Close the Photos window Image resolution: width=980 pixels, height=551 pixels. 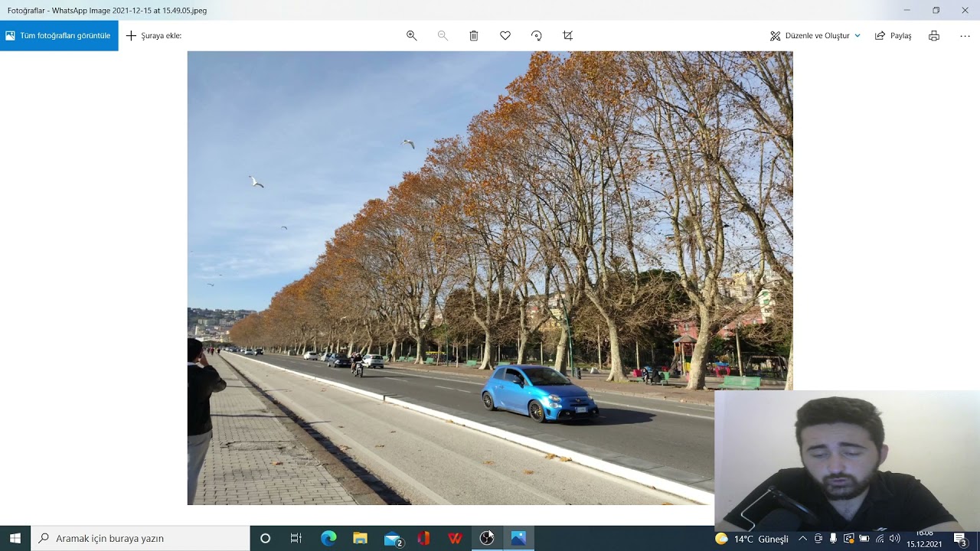pyautogui.click(x=965, y=10)
